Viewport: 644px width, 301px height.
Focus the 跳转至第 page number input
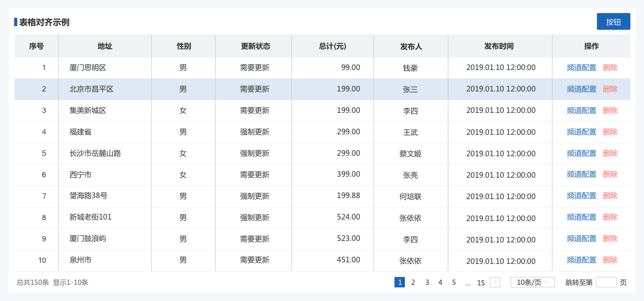click(606, 282)
